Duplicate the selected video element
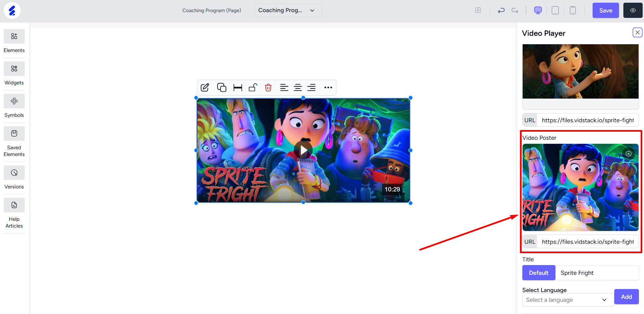Screen dimensions: 644x314 [221, 87]
